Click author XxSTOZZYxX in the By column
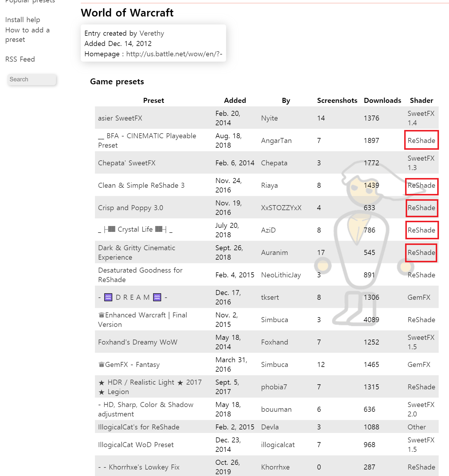Image resolution: width=449 pixels, height=476 pixels. click(x=281, y=208)
